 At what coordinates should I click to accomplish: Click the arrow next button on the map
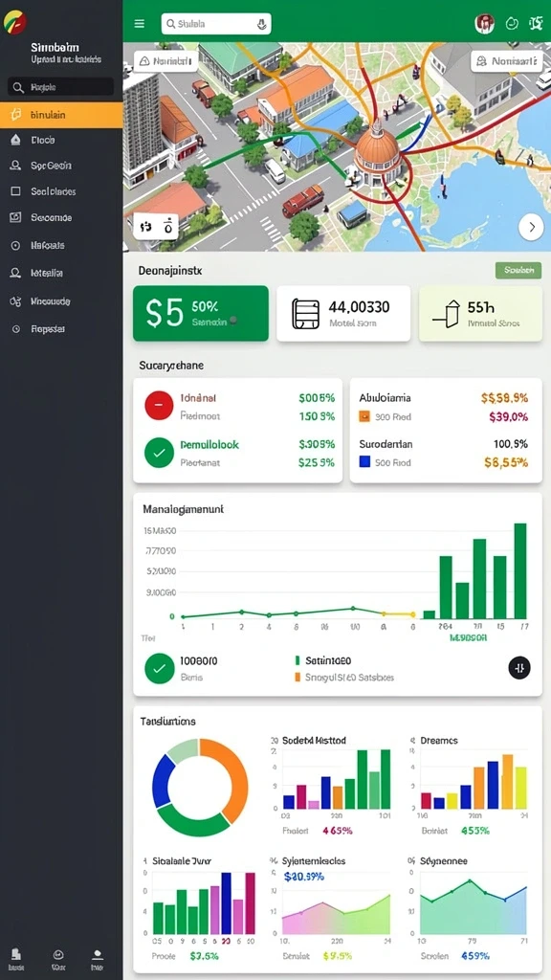(531, 227)
